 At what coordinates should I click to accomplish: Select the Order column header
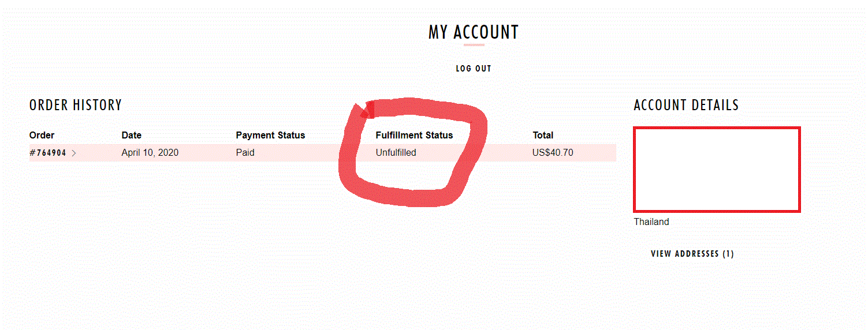(x=42, y=136)
